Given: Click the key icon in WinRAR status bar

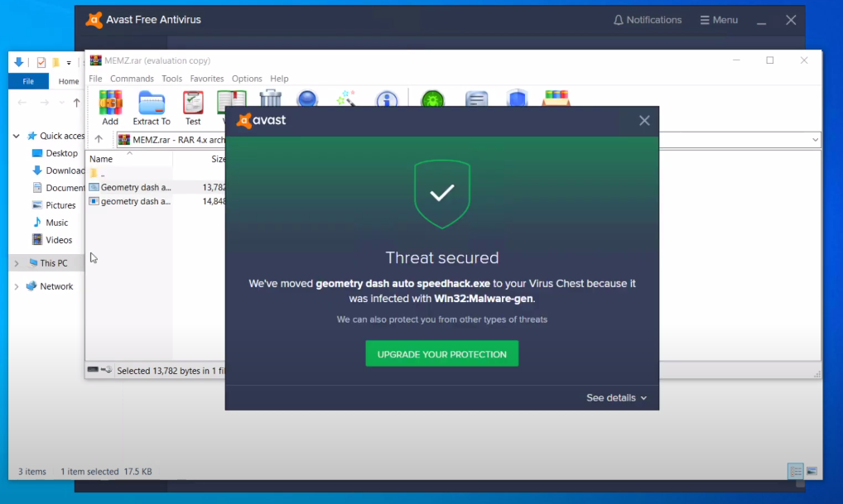Looking at the screenshot, I should pos(107,370).
